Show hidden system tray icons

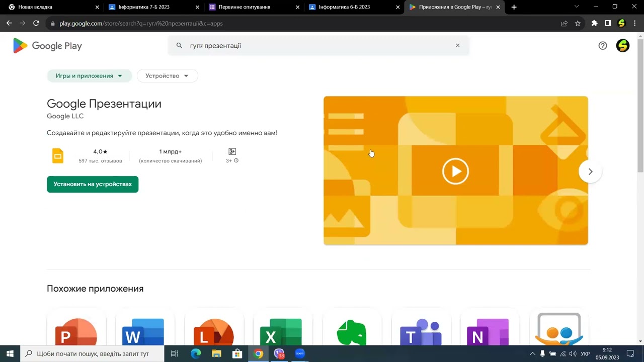(532, 354)
